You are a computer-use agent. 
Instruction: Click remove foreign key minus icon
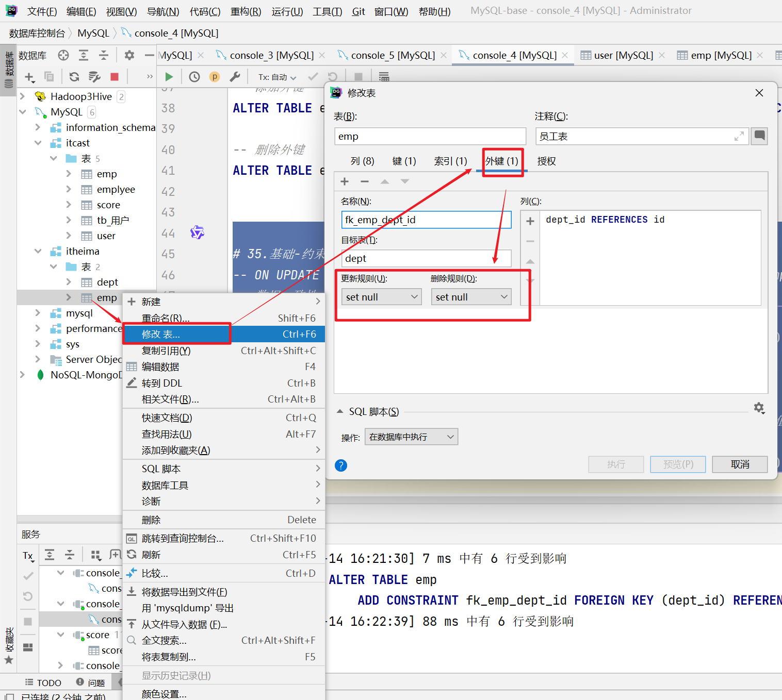(x=365, y=181)
